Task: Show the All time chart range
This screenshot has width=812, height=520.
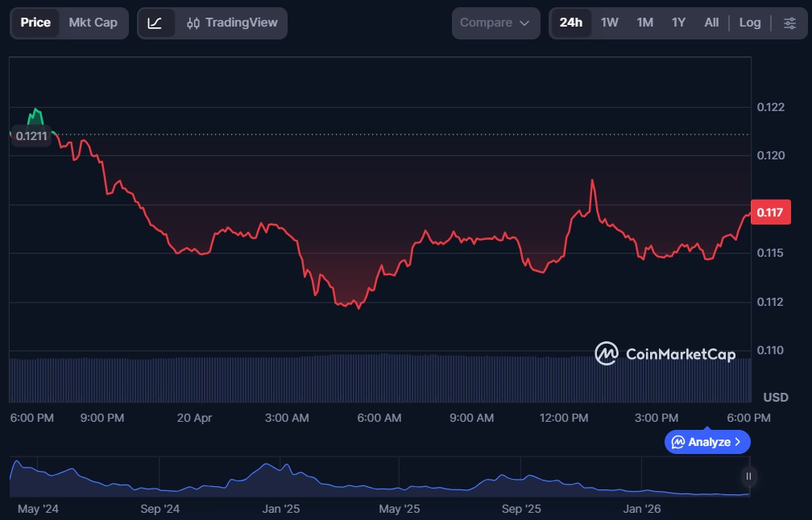Action: click(x=711, y=23)
